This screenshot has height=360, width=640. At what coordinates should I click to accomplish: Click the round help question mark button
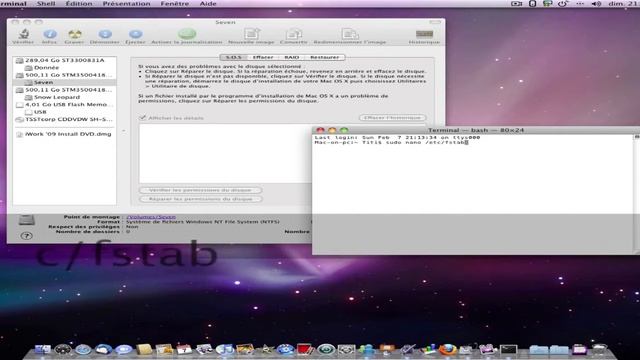pos(27,236)
